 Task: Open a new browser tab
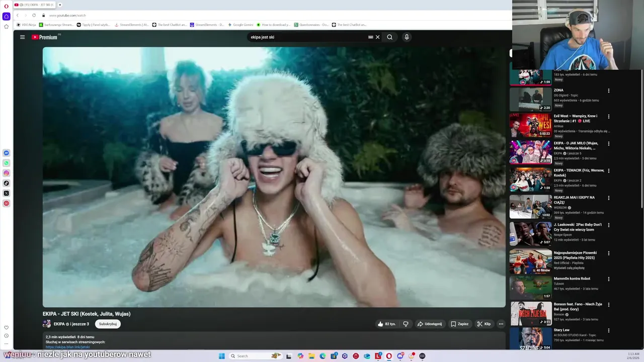[x=60, y=5]
